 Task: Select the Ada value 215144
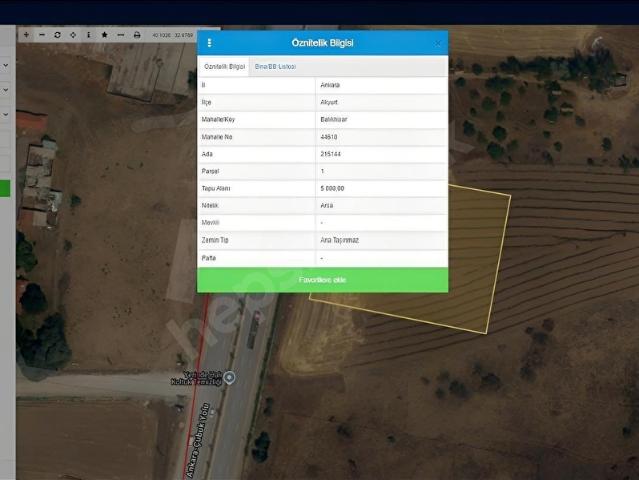click(x=331, y=154)
